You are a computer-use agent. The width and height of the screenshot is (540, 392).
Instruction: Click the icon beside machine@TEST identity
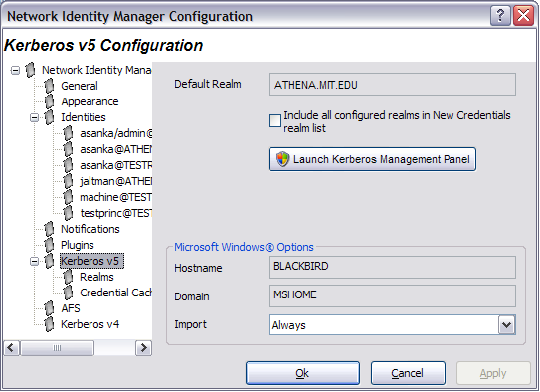(69, 197)
